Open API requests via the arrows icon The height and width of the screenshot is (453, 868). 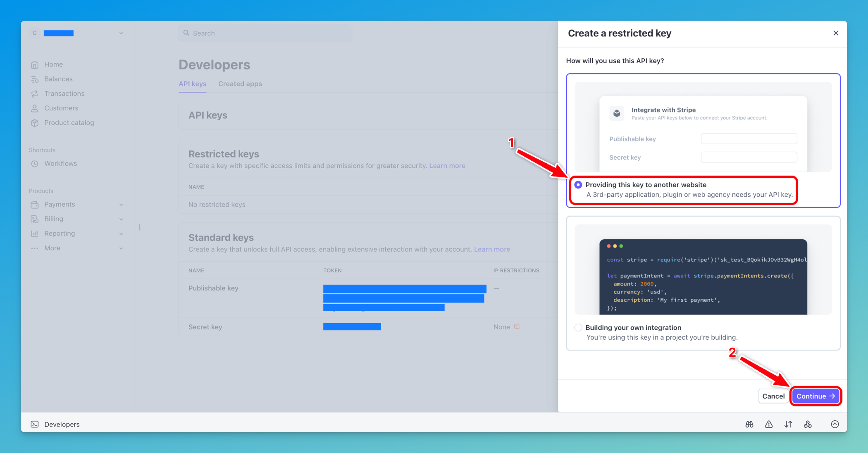coord(788,424)
